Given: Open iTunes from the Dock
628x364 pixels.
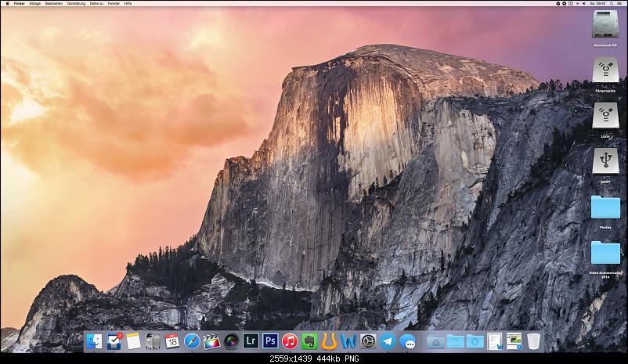Looking at the screenshot, I should [x=290, y=341].
